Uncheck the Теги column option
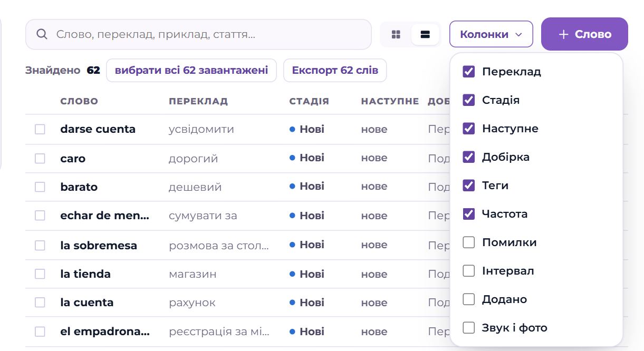Image resolution: width=644 pixels, height=351 pixels. click(x=469, y=186)
